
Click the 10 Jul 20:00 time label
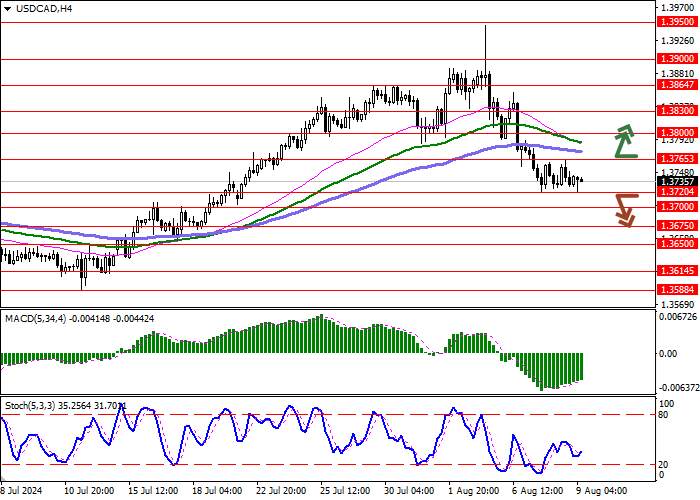point(89,491)
